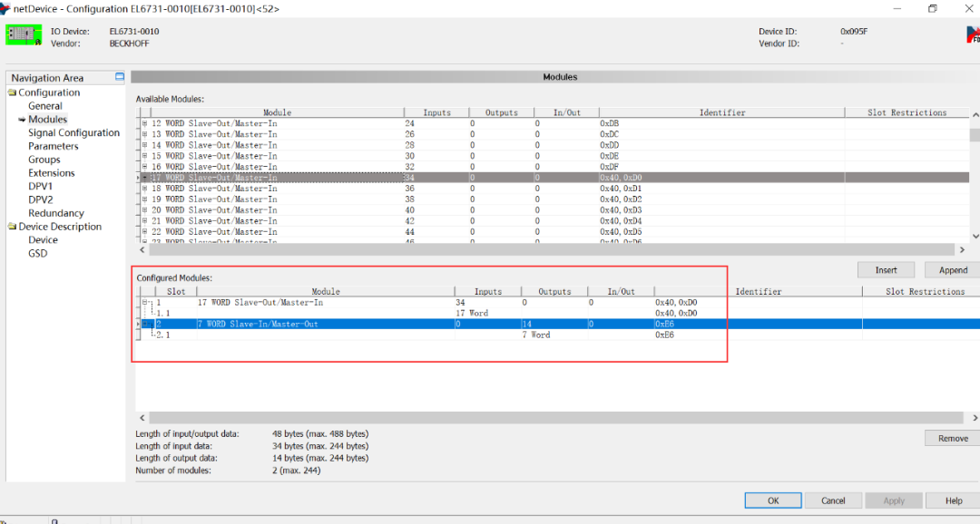
Task: Select the 20 WORD Slave-Out/Master-In module row
Action: point(220,210)
